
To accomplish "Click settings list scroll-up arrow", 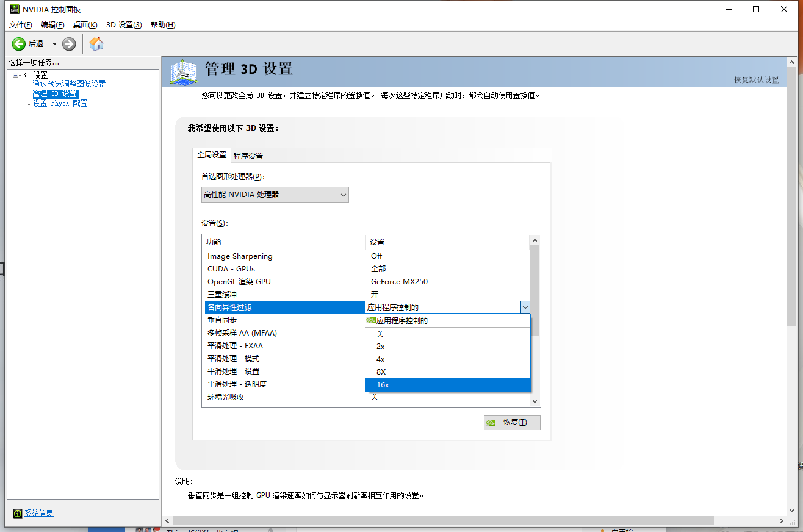I will [535, 241].
